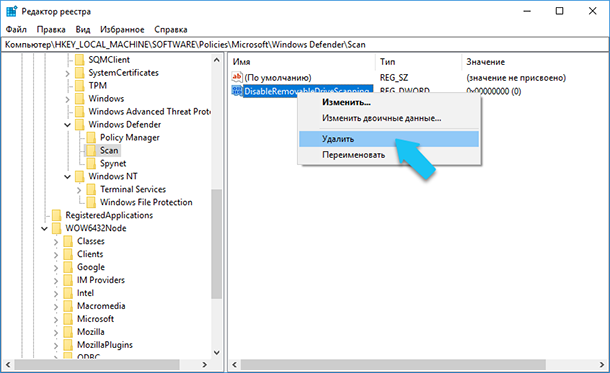Click the Windows File Protection folder icon
The height and width of the screenshot is (373, 610).
(x=91, y=202)
